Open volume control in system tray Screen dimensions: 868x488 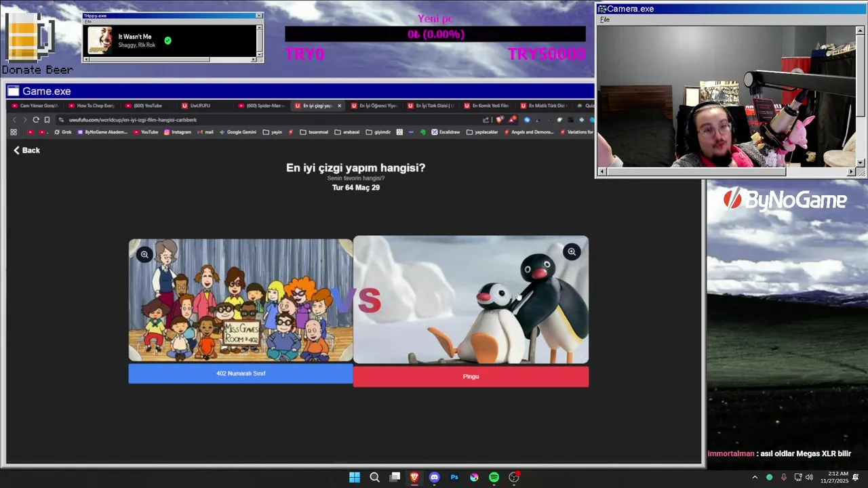[809, 477]
